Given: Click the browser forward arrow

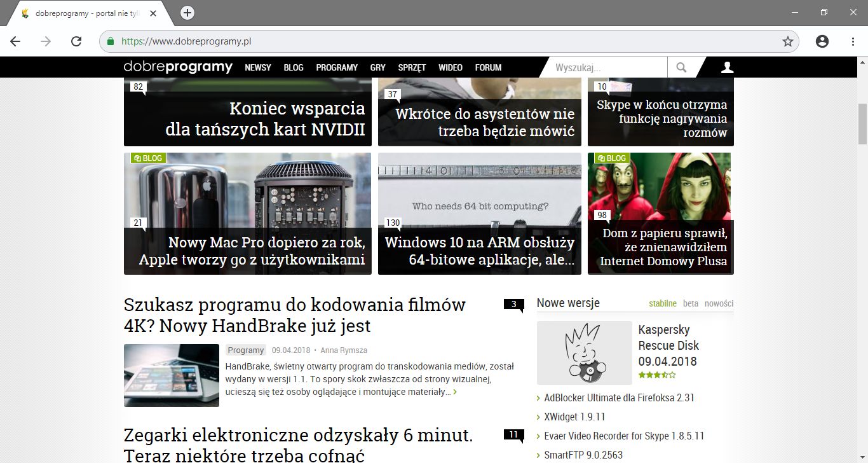Looking at the screenshot, I should click(x=46, y=41).
